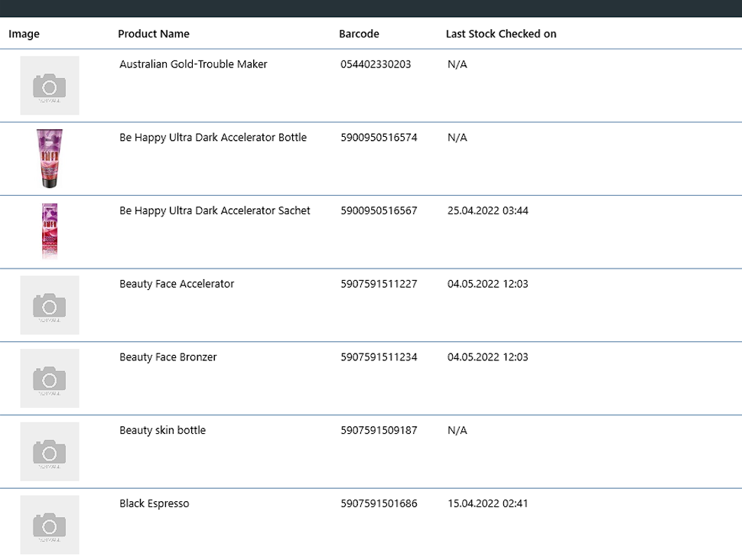
Task: Select barcode 054402330203
Action: click(x=376, y=64)
